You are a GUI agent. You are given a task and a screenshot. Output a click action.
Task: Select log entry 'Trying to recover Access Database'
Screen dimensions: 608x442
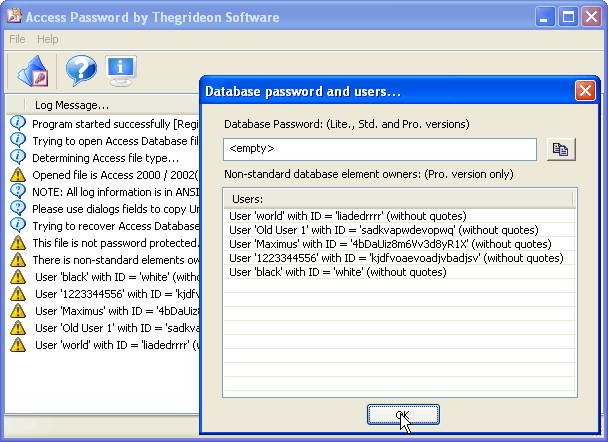(103, 226)
